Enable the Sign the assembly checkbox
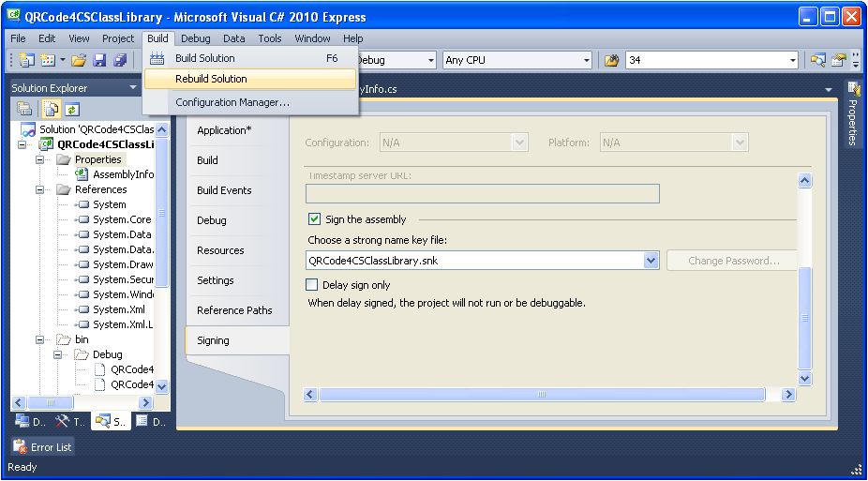 pyautogui.click(x=314, y=219)
